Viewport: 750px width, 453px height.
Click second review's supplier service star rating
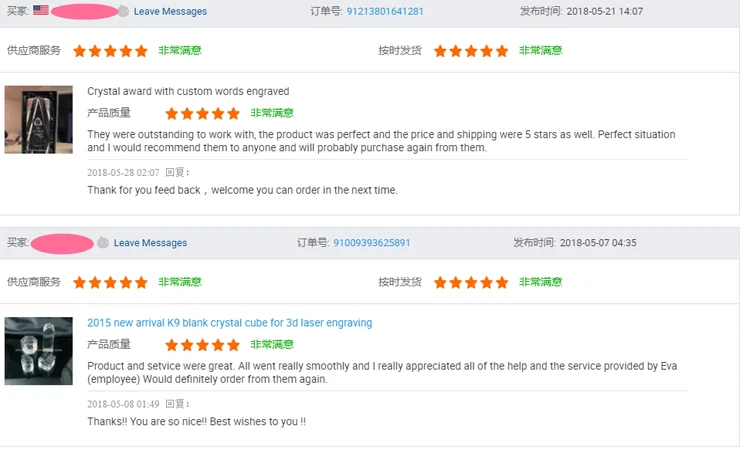pos(110,283)
